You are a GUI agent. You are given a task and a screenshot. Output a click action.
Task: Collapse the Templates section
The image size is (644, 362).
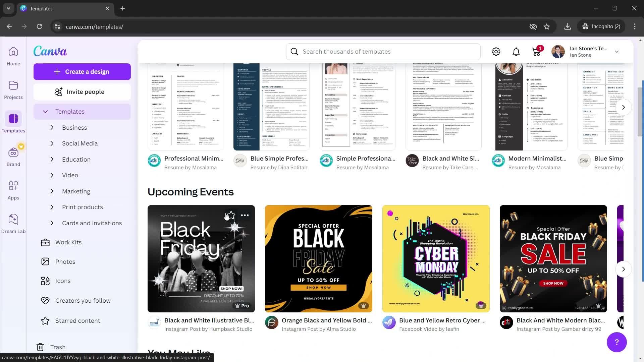click(x=45, y=112)
